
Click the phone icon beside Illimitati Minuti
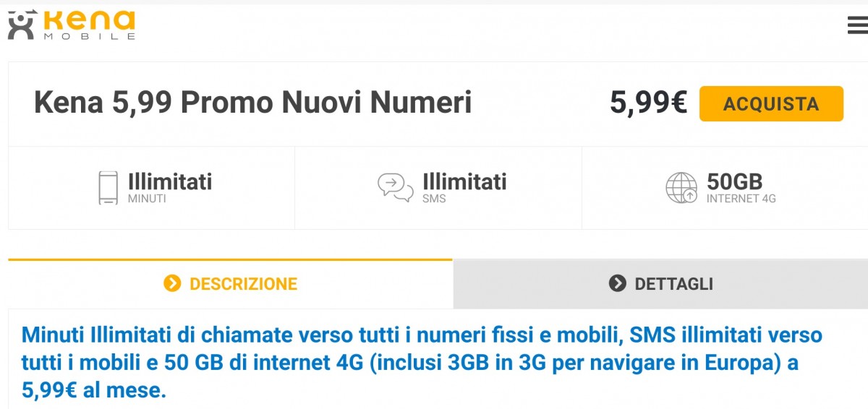108,188
